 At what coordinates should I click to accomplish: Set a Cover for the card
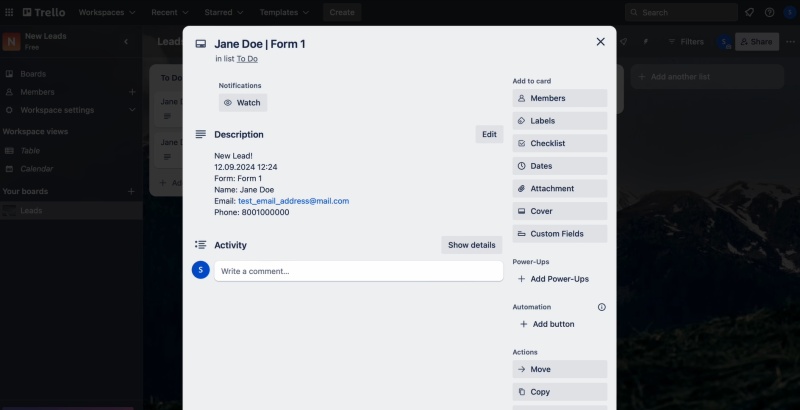pos(559,211)
